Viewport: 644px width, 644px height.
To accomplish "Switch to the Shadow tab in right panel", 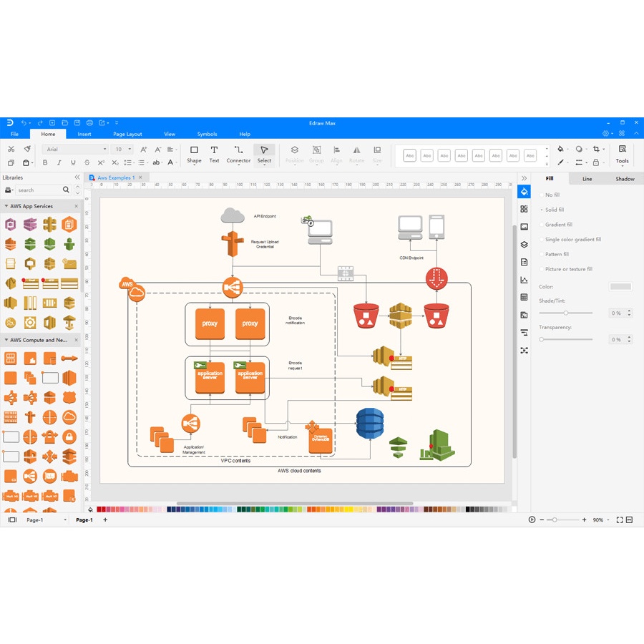I will pyautogui.click(x=625, y=179).
